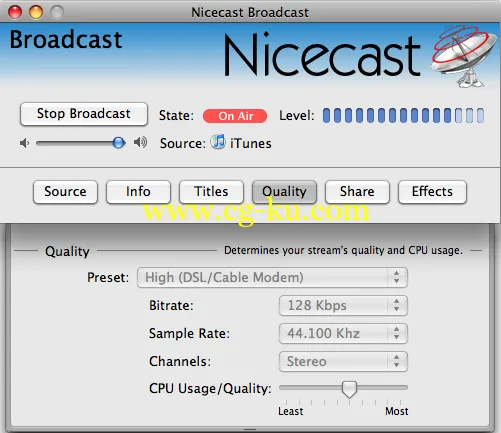This screenshot has width=501, height=433.
Task: Click the loud volume speaker icon
Action: (x=140, y=143)
